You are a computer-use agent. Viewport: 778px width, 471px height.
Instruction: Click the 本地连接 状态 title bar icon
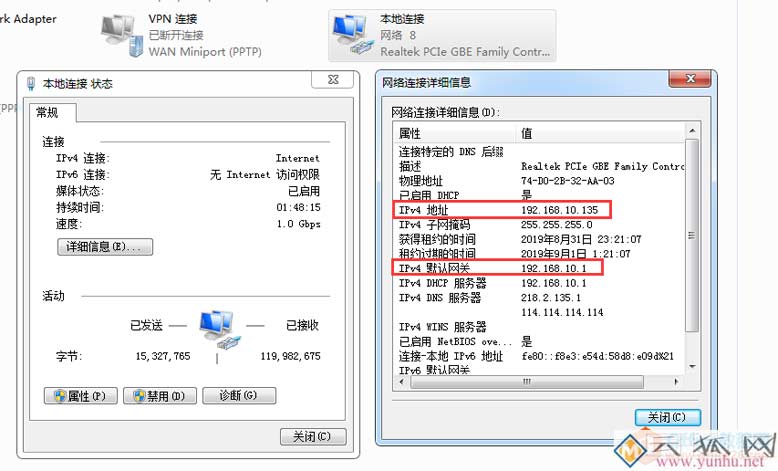click(x=31, y=83)
